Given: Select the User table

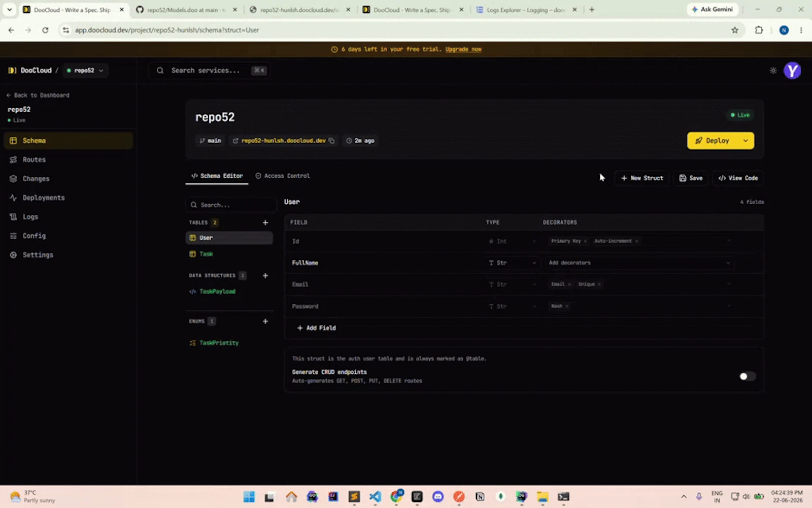Looking at the screenshot, I should [x=229, y=238].
